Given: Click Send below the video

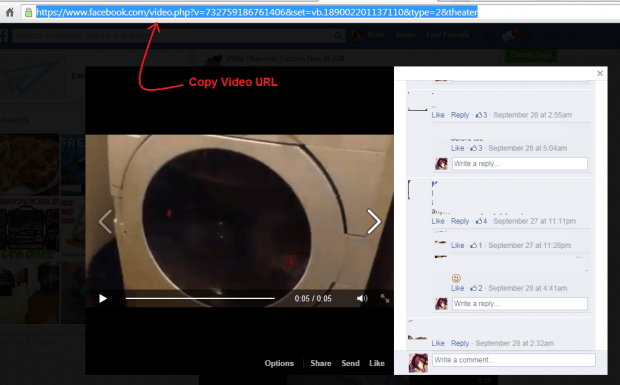Looking at the screenshot, I should point(350,363).
